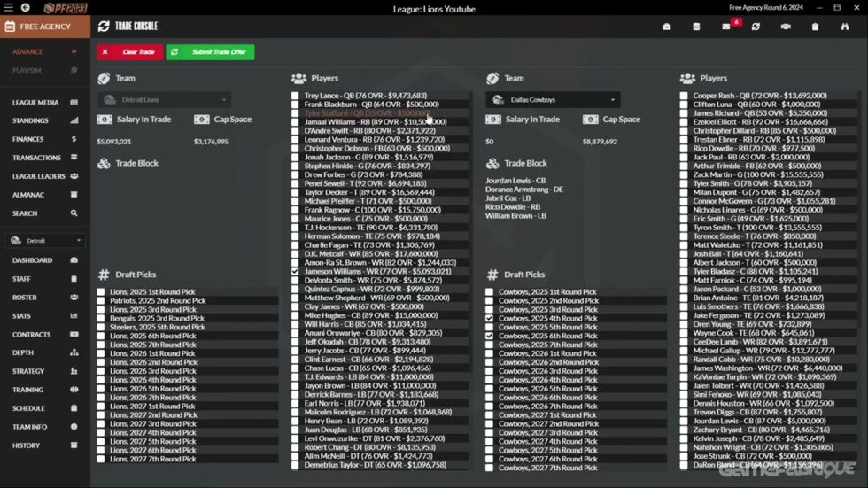Uncheck Cowboys 2025 6th Round Pick
This screenshot has width=868, height=488.
tap(489, 336)
